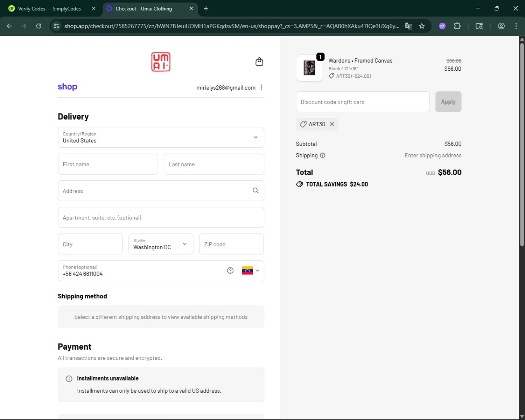This screenshot has width=525, height=420.
Task: Click the Installments unavailable info icon
Action: tap(69, 379)
